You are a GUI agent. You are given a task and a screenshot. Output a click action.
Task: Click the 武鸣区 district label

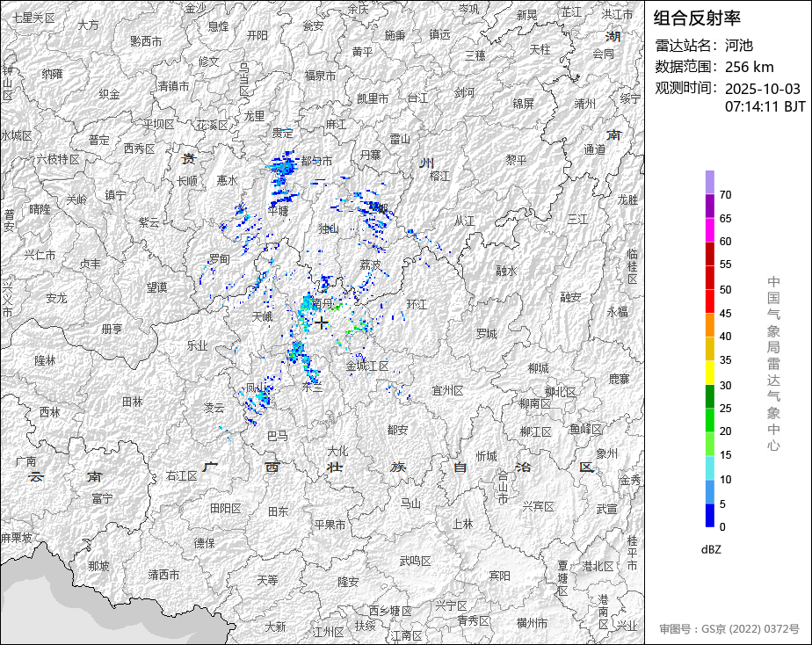(x=416, y=561)
